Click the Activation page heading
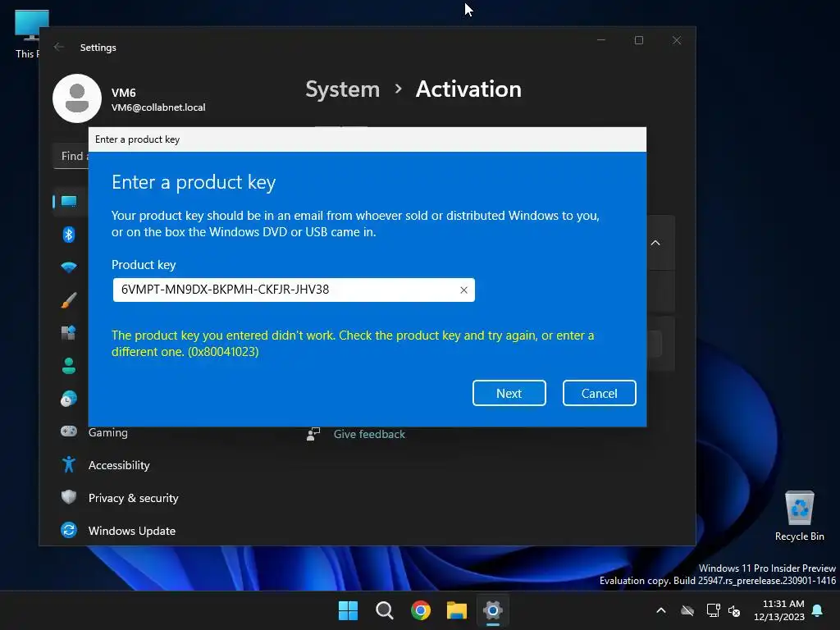840x630 pixels. 468,89
